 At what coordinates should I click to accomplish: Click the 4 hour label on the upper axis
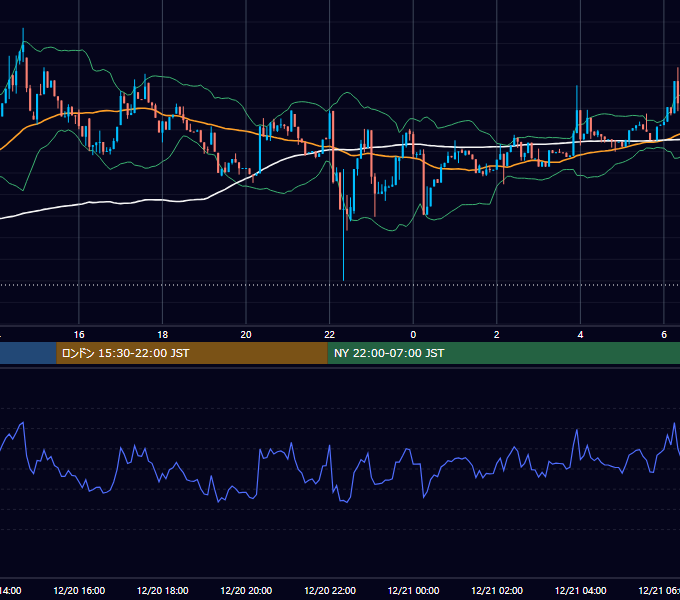coord(580,335)
